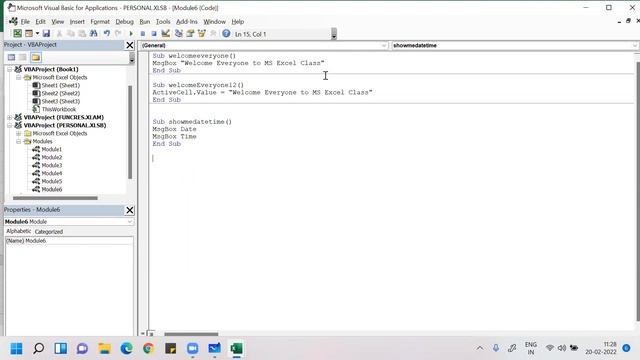Viewport: 640px width, 360px height.
Task: Open the File menu
Action: point(25,22)
